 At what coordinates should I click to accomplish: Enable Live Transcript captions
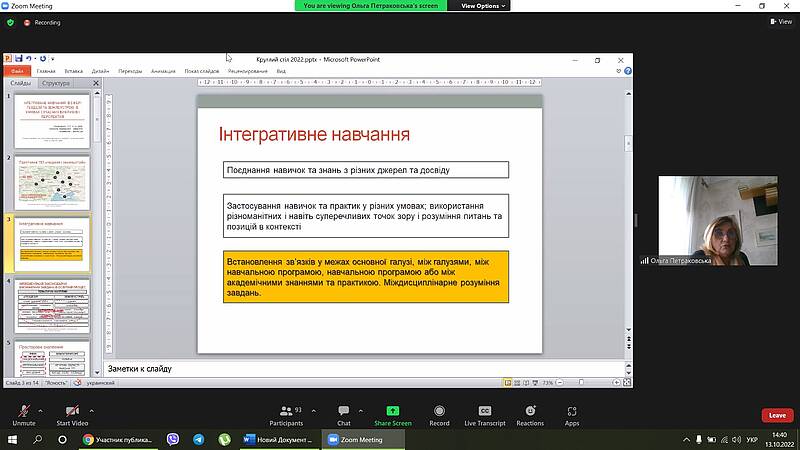pos(485,411)
